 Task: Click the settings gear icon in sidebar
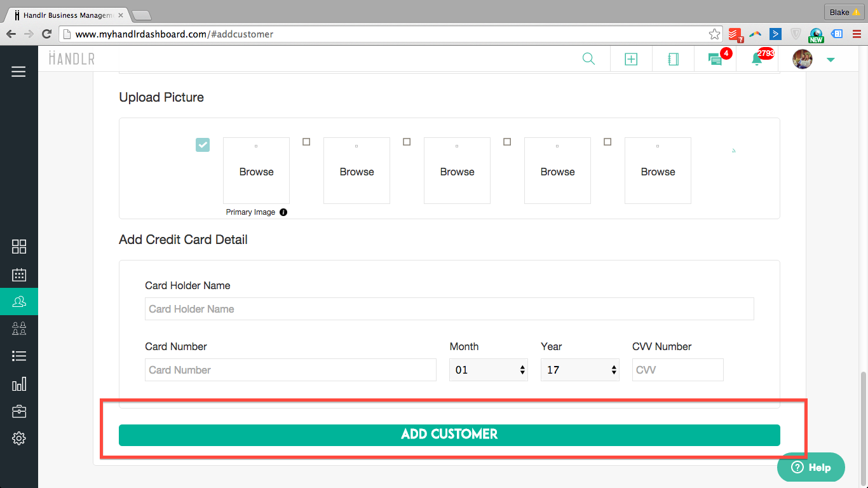(x=19, y=438)
